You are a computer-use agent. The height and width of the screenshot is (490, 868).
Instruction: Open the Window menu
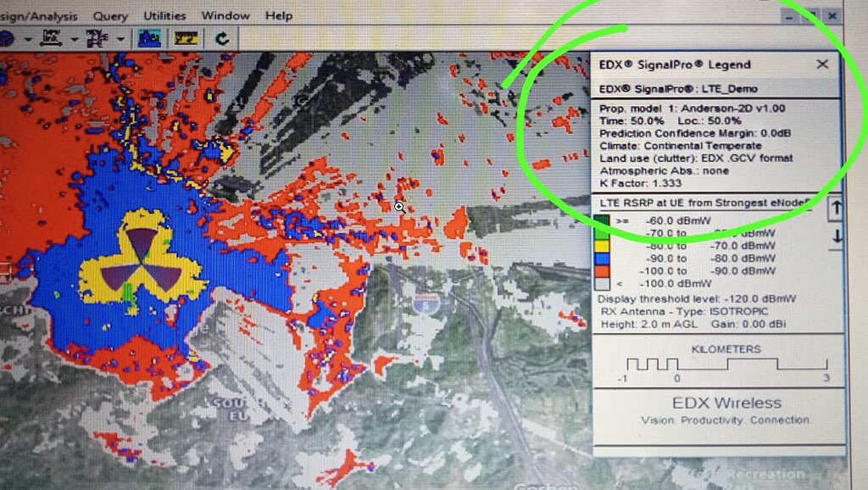(x=225, y=15)
